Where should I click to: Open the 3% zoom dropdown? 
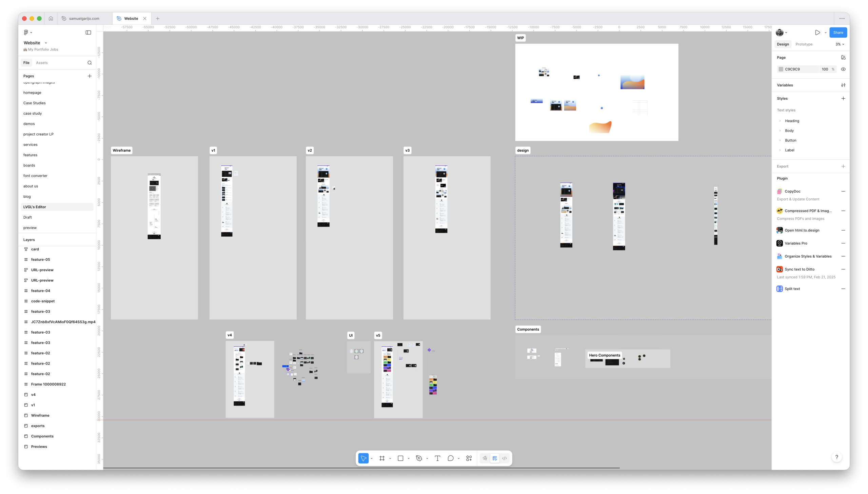840,44
